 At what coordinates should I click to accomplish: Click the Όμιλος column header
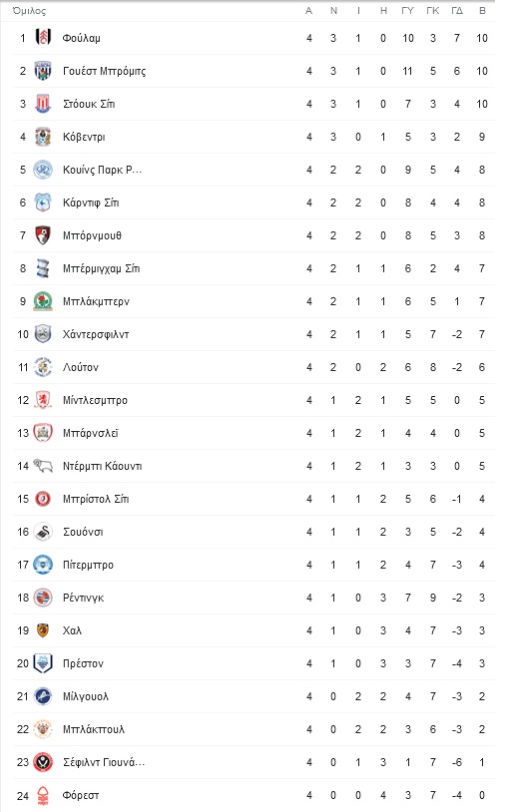[x=30, y=11]
